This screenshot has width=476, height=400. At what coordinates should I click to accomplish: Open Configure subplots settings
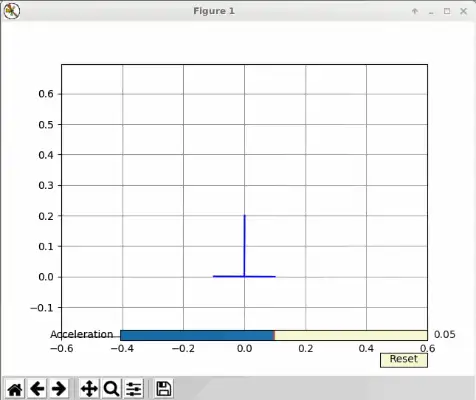pyautogui.click(x=134, y=389)
